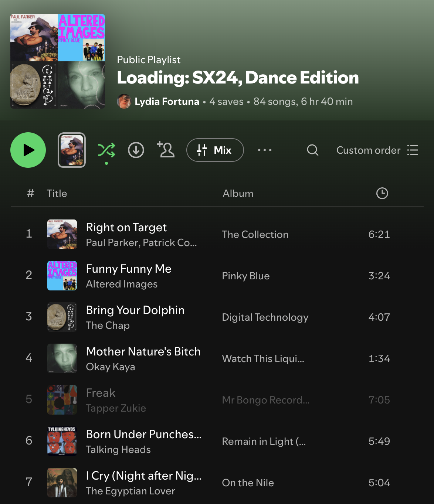Viewport: 434px width, 504px height.
Task: Click Lydia Fortuna's profile avatar
Action: coord(124,102)
